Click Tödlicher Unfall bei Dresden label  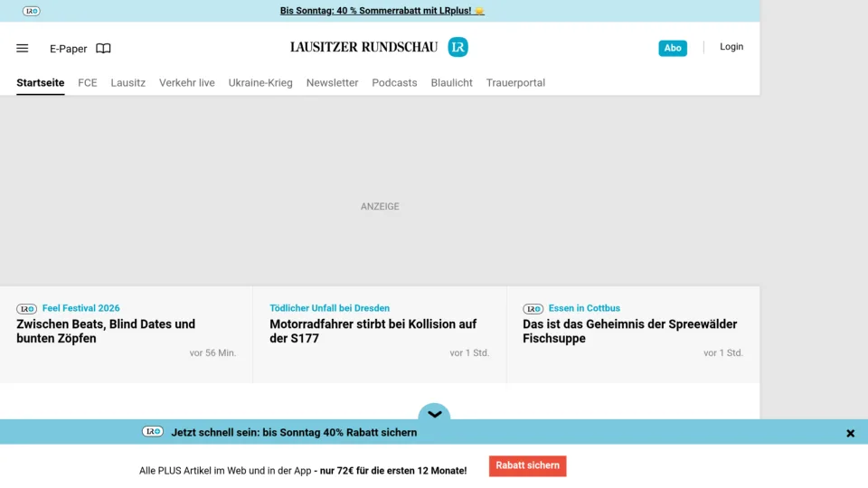click(329, 308)
